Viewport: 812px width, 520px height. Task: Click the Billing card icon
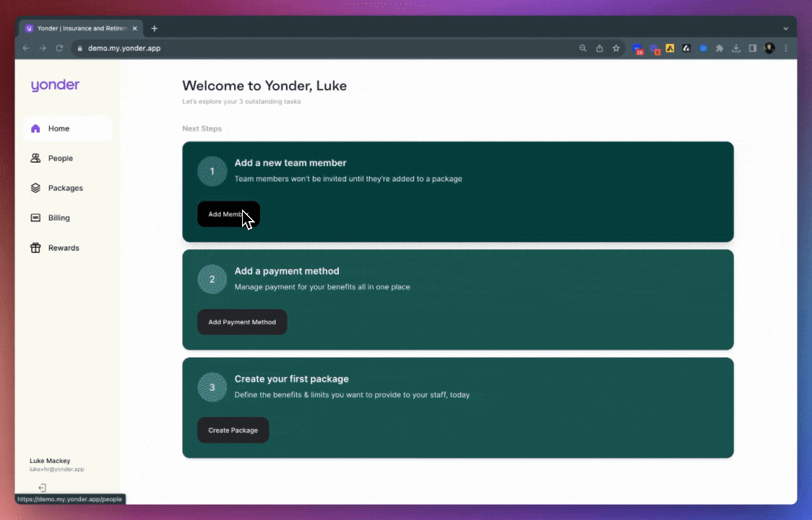pos(35,217)
